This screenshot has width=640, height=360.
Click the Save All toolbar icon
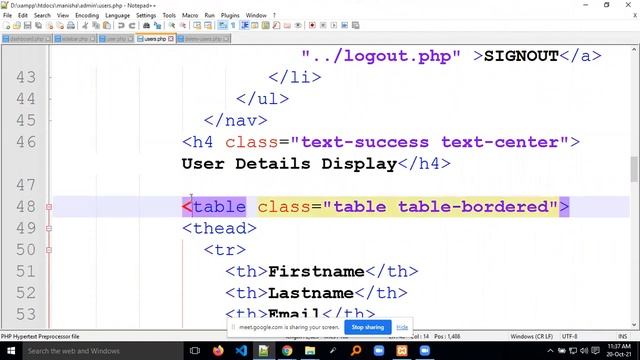click(x=38, y=25)
